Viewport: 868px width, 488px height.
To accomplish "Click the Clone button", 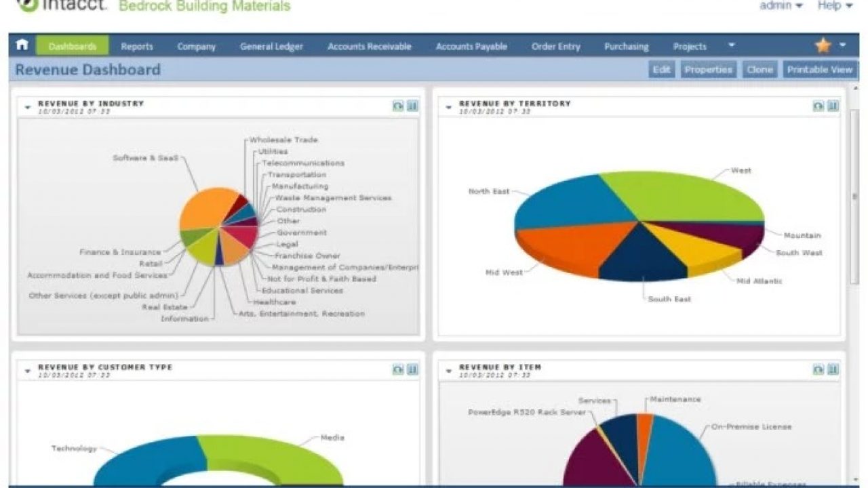I will point(759,69).
